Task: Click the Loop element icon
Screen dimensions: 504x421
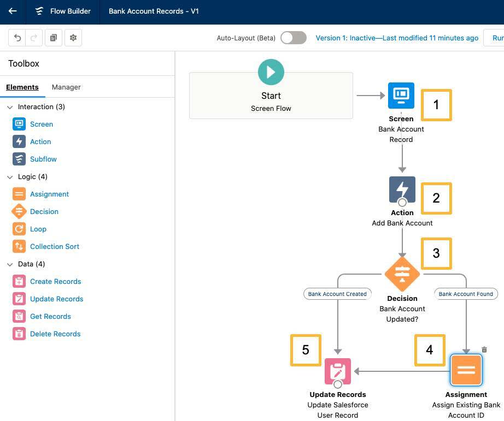Action: pos(19,229)
